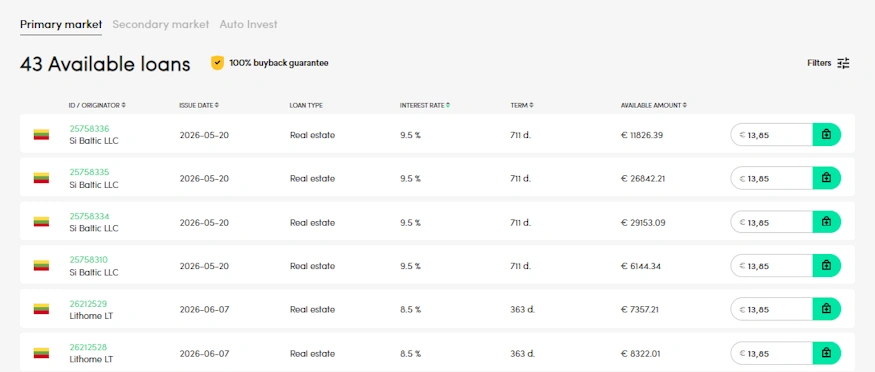Invest in loan 26212528 with green bag button
Viewport: 875px width, 372px height.
[826, 353]
